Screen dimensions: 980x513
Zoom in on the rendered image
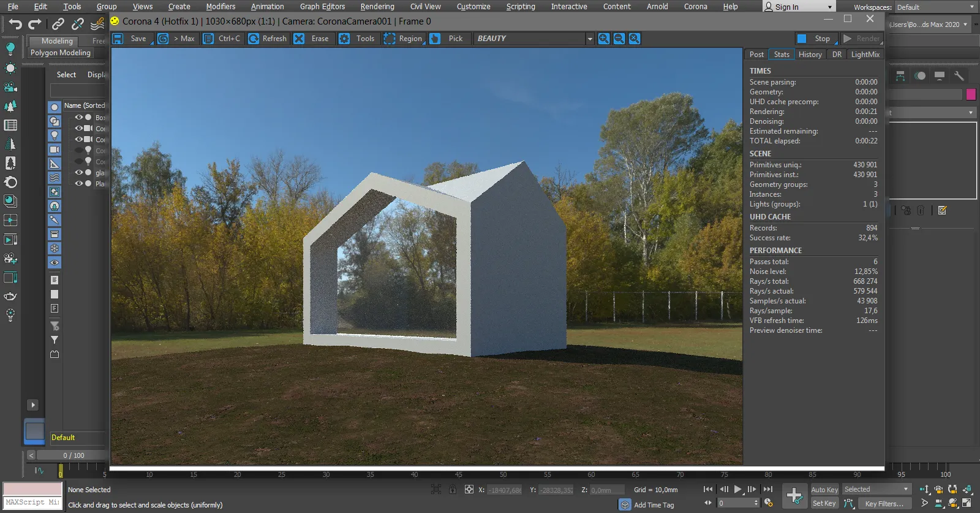pos(604,39)
